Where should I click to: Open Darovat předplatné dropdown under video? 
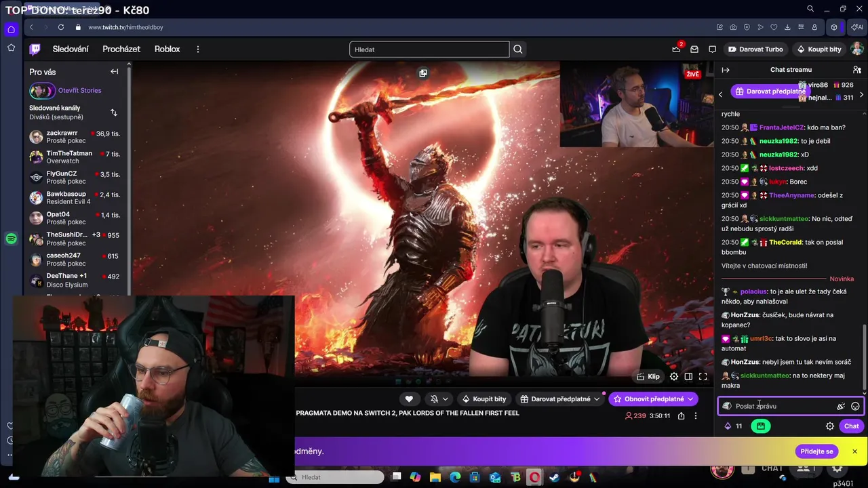pos(560,399)
